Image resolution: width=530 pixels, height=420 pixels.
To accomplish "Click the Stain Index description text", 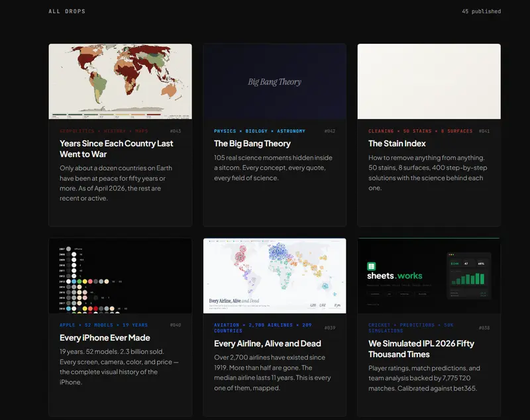I will pos(427,173).
